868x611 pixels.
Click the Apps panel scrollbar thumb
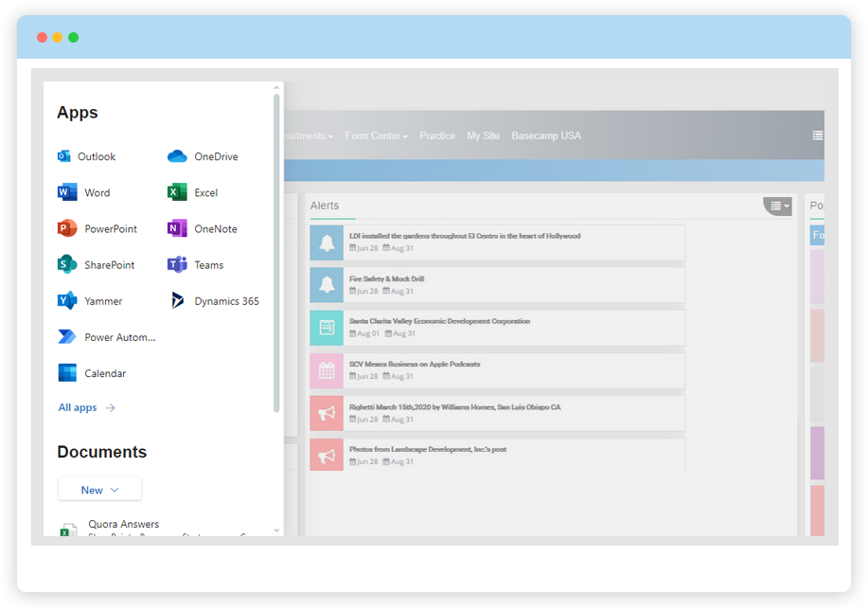coord(276,253)
